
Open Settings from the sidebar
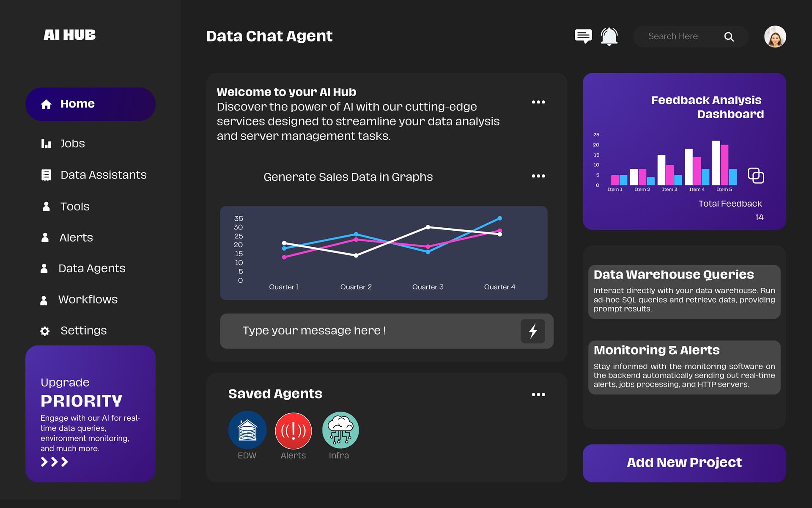83,331
